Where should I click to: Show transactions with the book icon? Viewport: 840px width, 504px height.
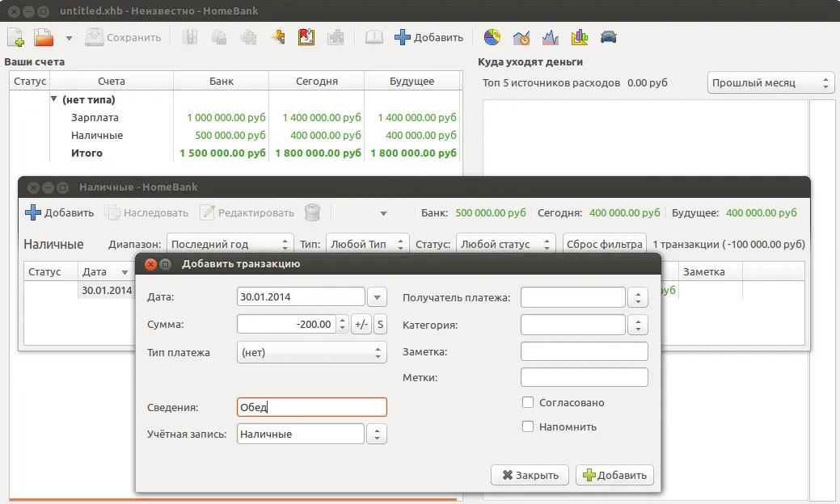(x=374, y=37)
